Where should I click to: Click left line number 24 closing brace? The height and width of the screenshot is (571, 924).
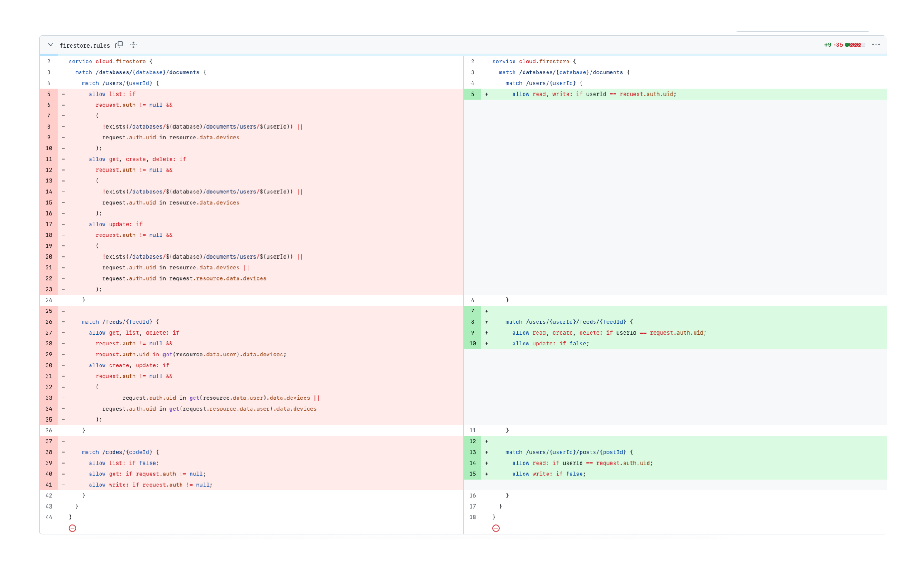[x=49, y=300]
